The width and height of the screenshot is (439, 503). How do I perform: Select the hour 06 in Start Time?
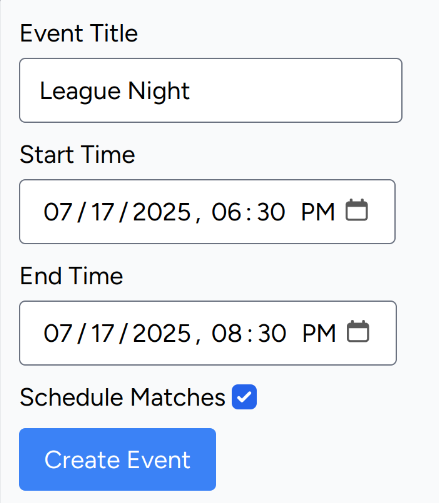coord(226,212)
